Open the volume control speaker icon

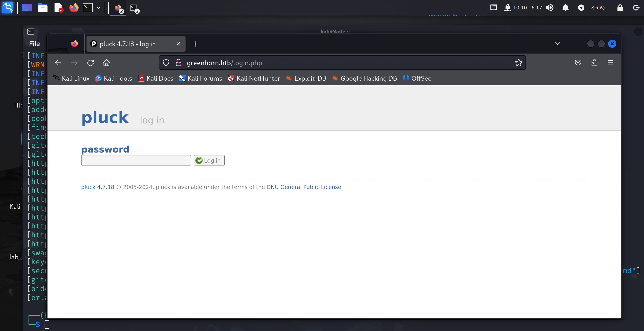click(550, 7)
